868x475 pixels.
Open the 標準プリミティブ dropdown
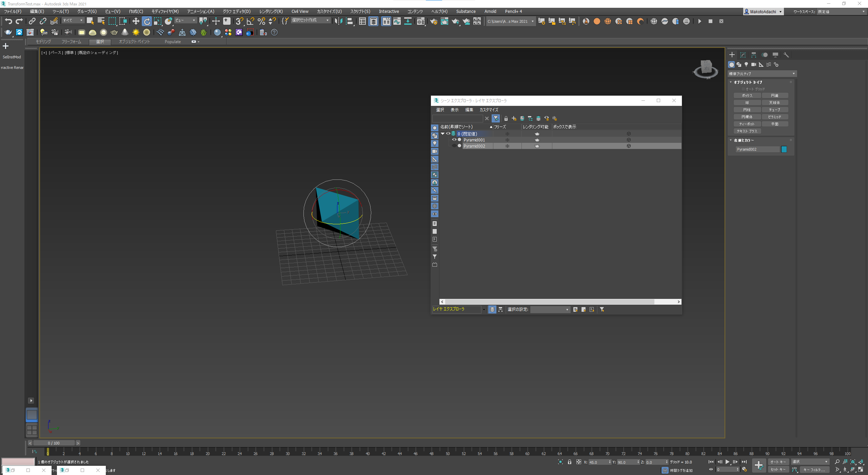point(762,74)
